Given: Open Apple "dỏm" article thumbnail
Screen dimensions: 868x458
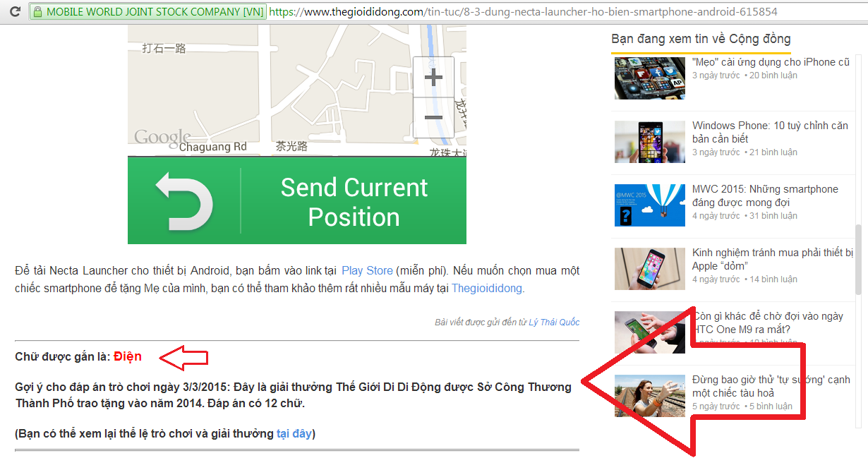Looking at the screenshot, I should [x=649, y=268].
